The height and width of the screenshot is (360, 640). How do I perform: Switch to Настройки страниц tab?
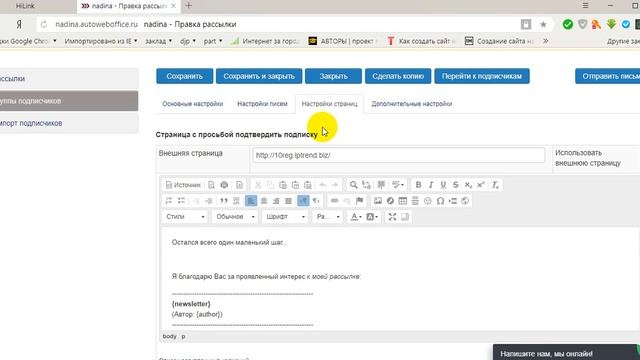(329, 104)
